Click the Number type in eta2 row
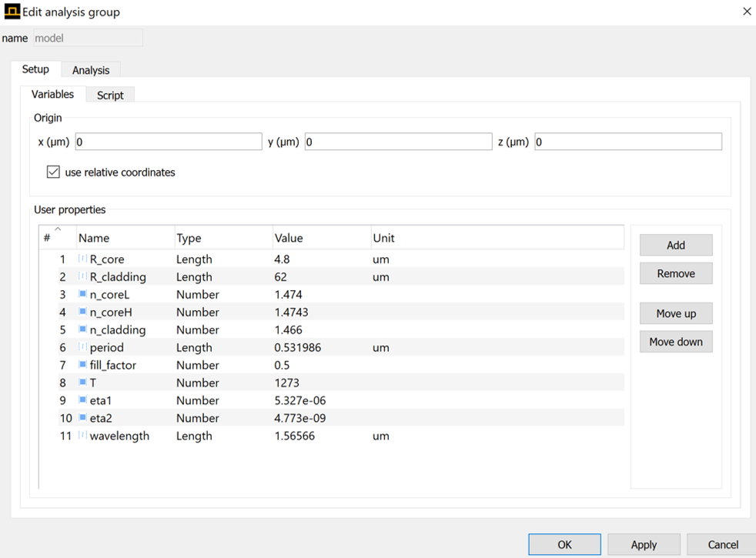 click(198, 418)
